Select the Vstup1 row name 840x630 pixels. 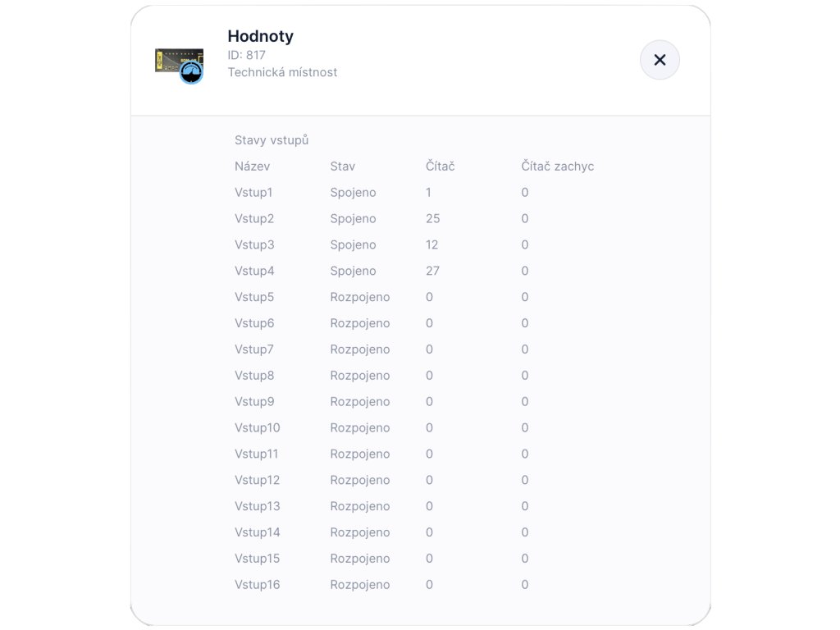(253, 193)
